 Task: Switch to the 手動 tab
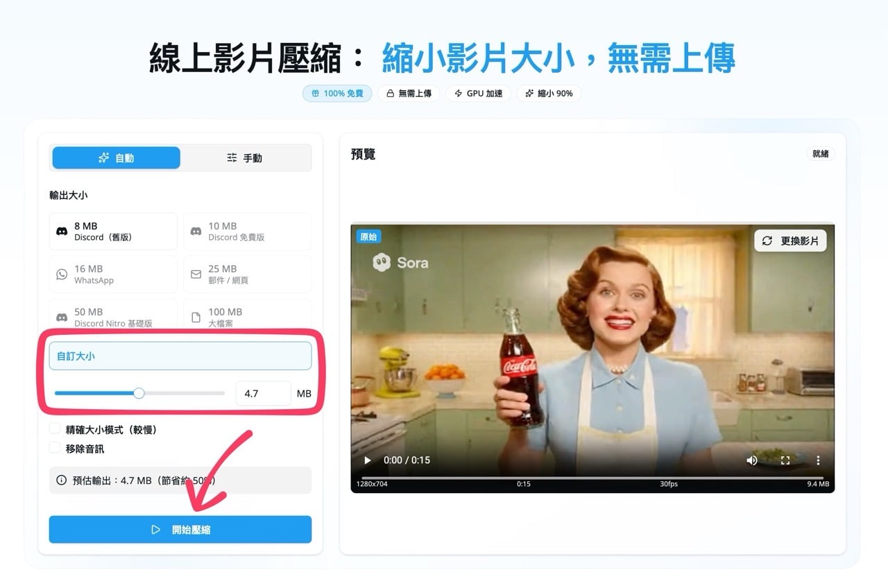246,157
